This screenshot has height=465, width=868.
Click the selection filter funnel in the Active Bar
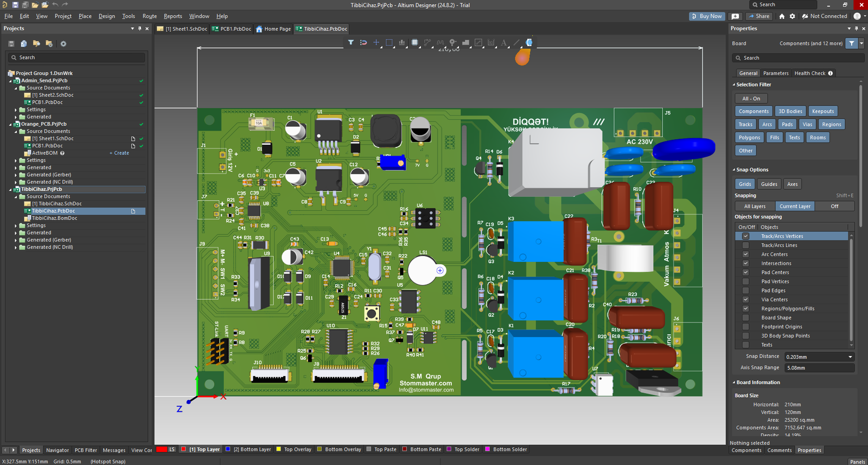350,42
